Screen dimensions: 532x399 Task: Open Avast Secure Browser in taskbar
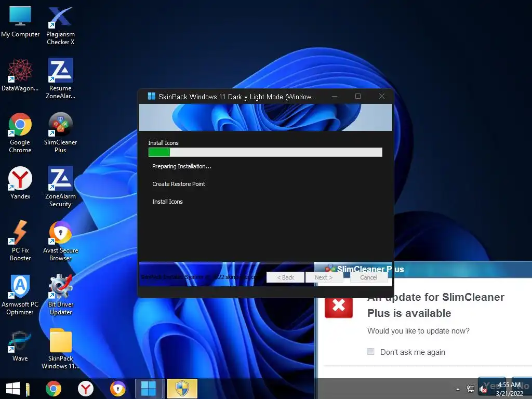[118, 389]
